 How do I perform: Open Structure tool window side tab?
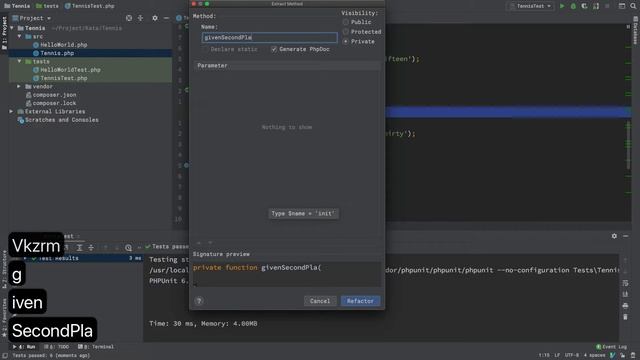tap(4, 268)
